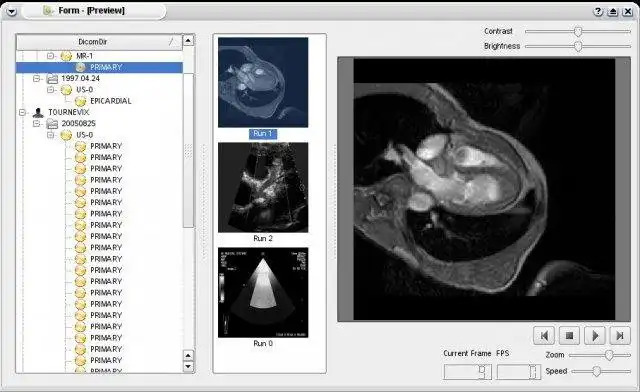
Task: Click the TOURNEVIX person icon
Action: (x=38, y=112)
